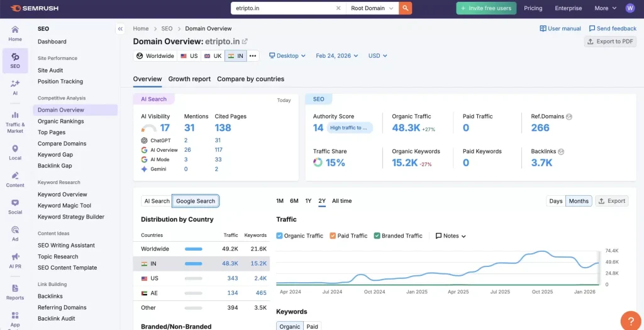Screen dimensions: 644x330
Task: Open the Desktop device dropdown
Action: [x=287, y=55]
